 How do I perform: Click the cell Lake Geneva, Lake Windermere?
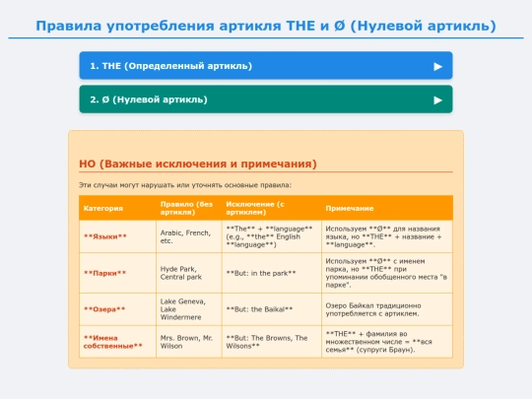pyautogui.click(x=189, y=309)
